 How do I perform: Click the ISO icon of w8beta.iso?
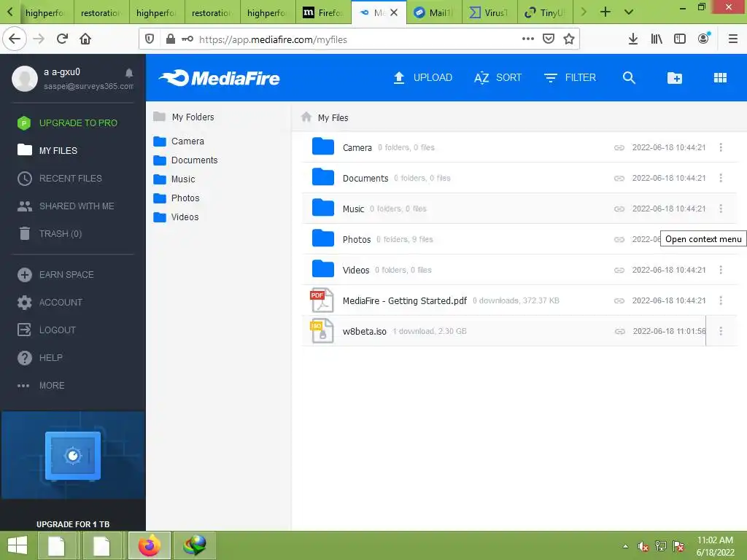pyautogui.click(x=322, y=331)
